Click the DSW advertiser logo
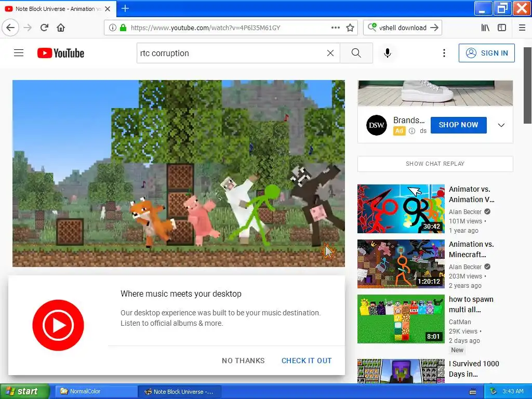The width and height of the screenshot is (532, 399). [377, 125]
